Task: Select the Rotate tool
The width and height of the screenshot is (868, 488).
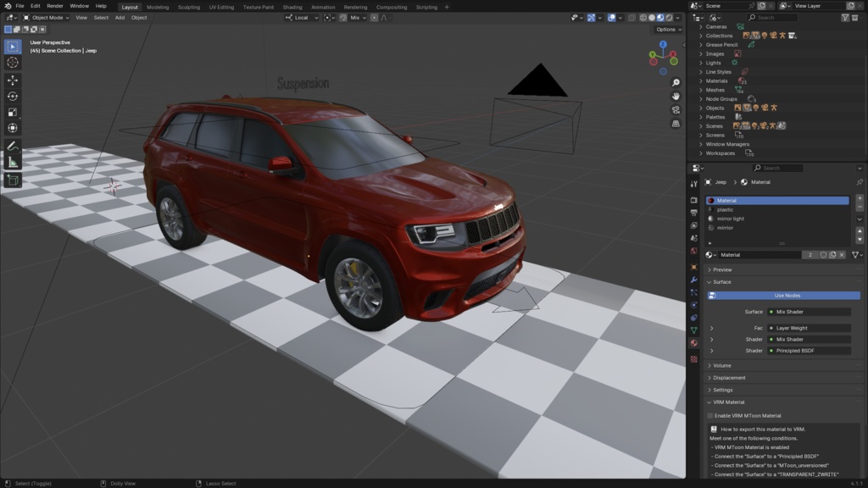Action: (13, 97)
